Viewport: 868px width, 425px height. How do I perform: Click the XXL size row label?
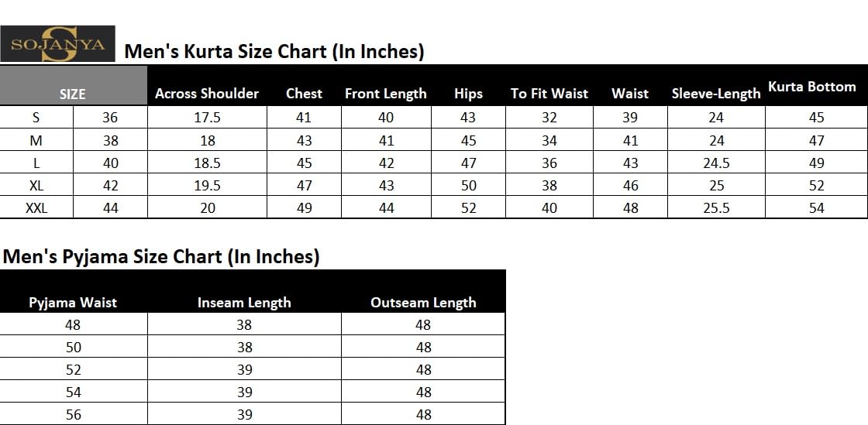pyautogui.click(x=36, y=207)
